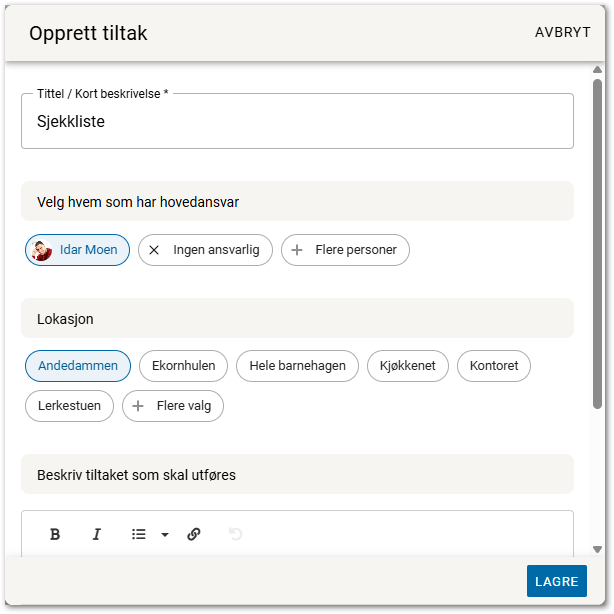Choose the Lerkestuen location chip
614x614 pixels.
69,406
